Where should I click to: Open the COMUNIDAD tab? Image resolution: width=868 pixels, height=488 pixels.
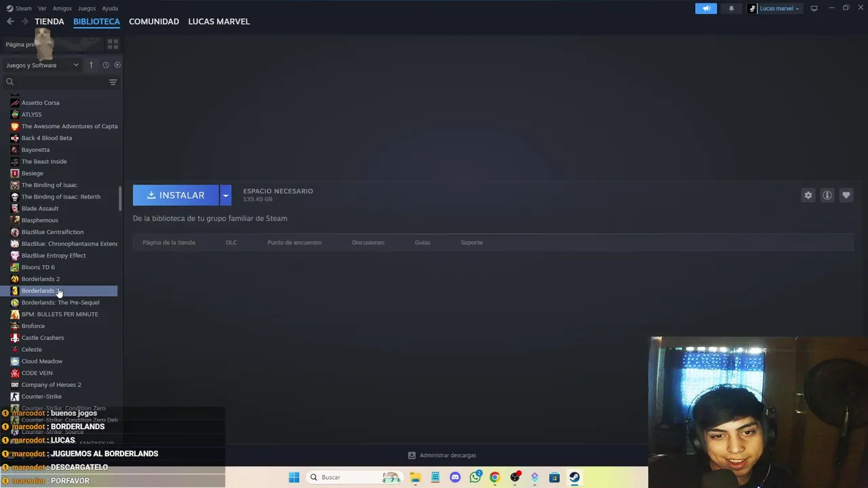pos(154,22)
